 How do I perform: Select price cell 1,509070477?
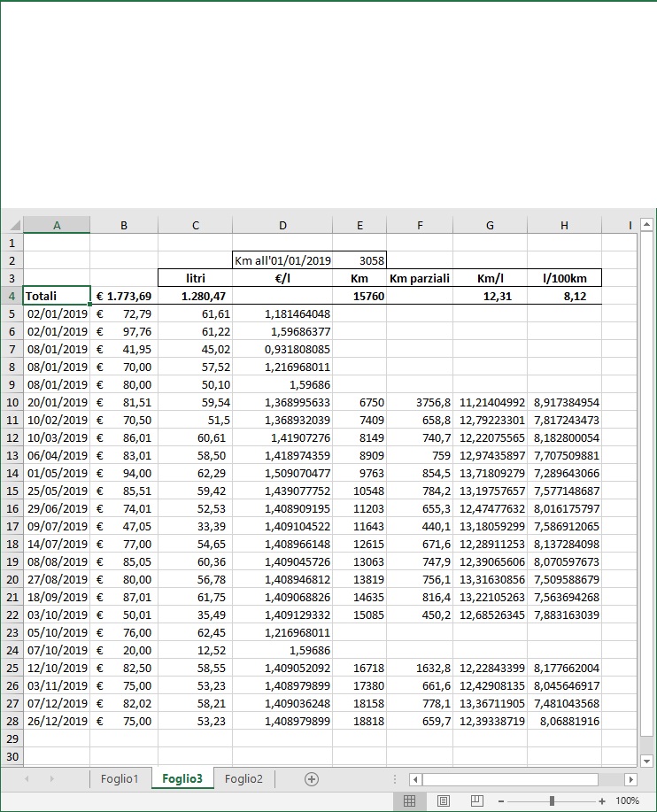click(x=282, y=474)
